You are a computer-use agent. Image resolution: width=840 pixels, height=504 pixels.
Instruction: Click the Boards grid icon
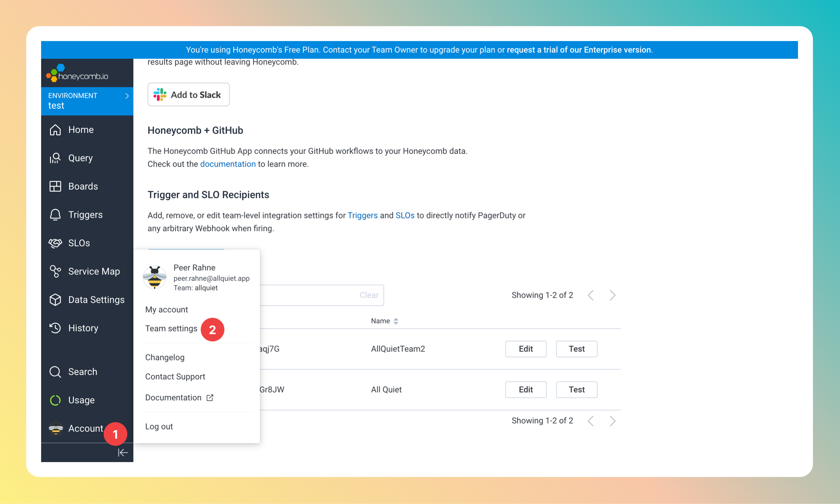click(55, 186)
